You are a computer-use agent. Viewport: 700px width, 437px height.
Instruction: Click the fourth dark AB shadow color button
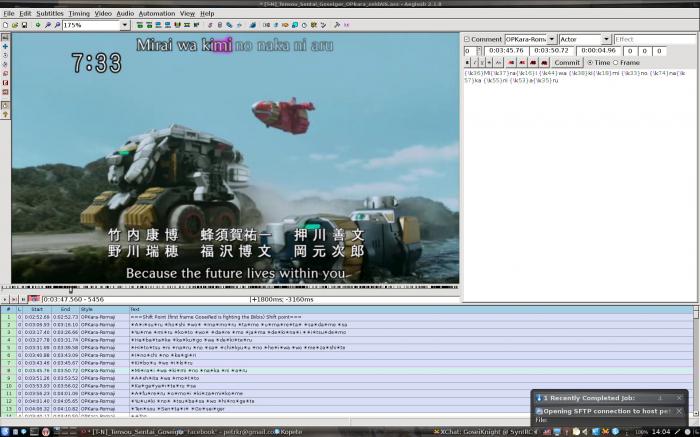(x=544, y=63)
